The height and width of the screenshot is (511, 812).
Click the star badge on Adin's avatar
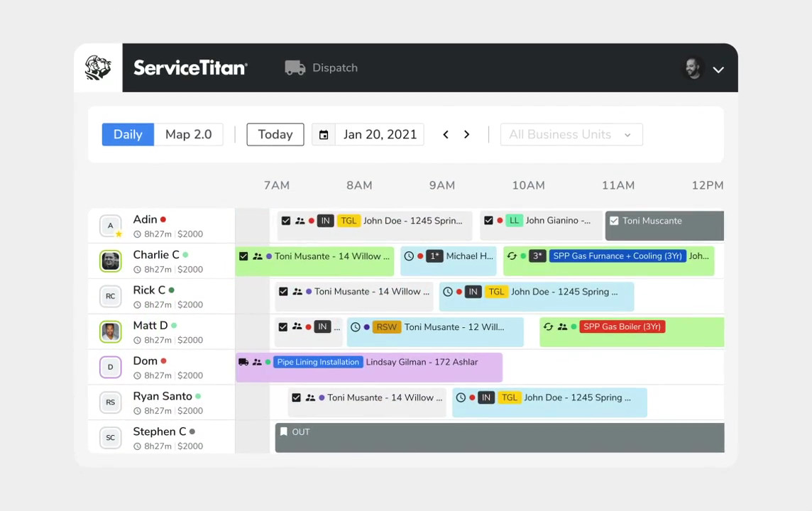click(x=119, y=234)
